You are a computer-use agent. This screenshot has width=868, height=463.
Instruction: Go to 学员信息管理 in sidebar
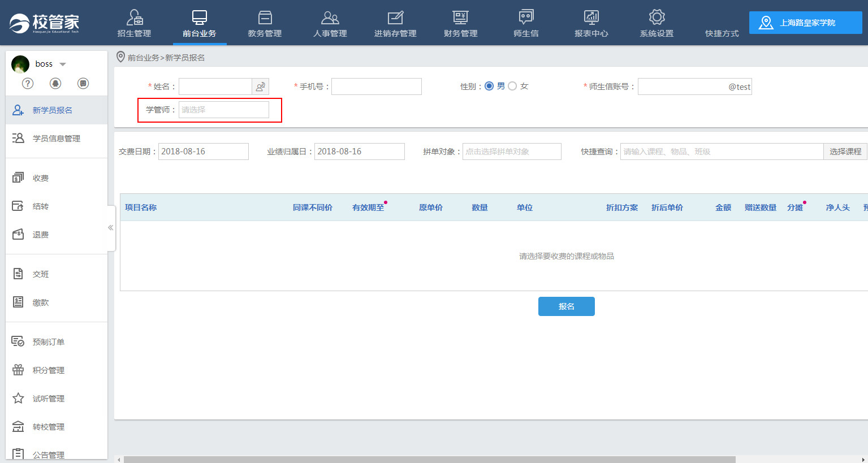pos(56,139)
